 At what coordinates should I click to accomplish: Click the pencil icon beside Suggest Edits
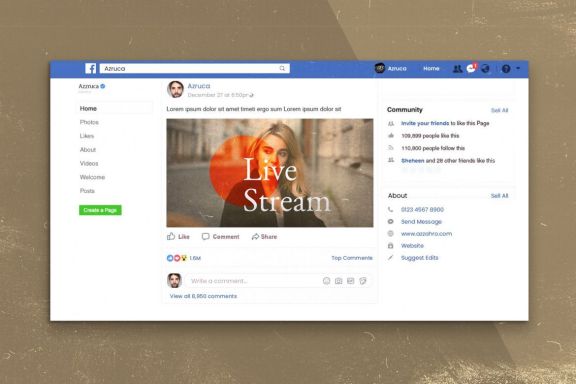[390, 258]
